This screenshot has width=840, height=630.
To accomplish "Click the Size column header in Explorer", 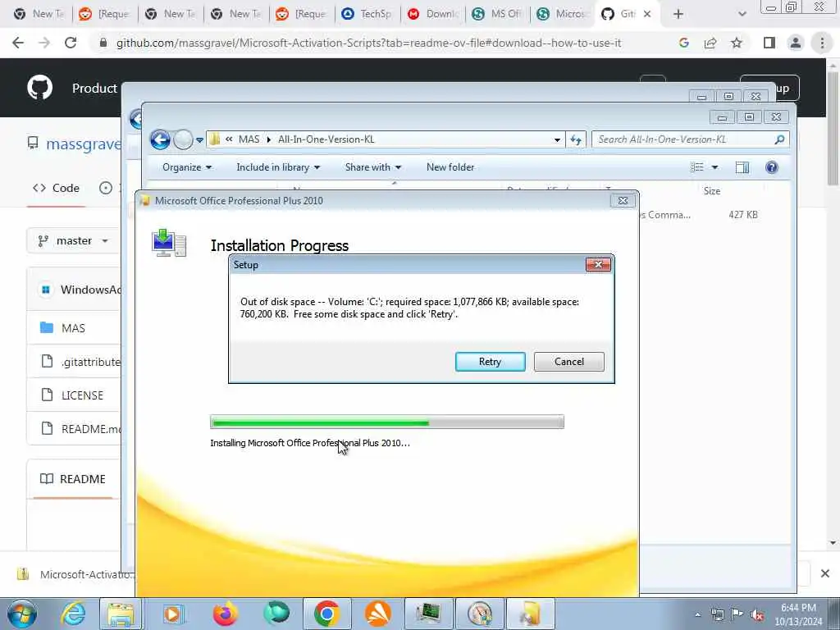I will tap(712, 190).
